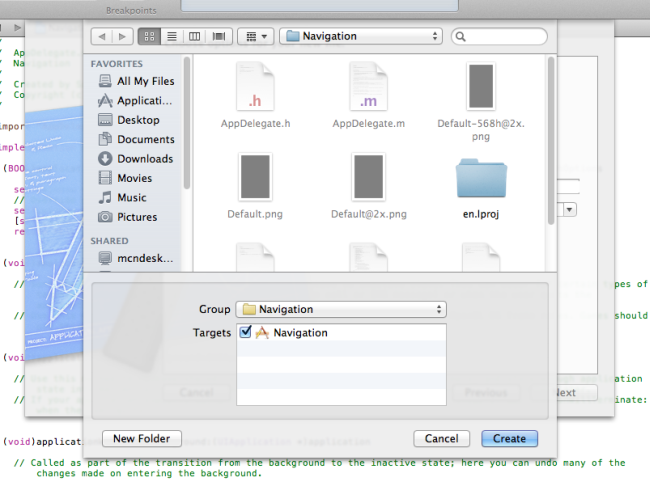The width and height of the screenshot is (650, 486).
Task: Click the Next button in template sheet
Action: point(565,393)
